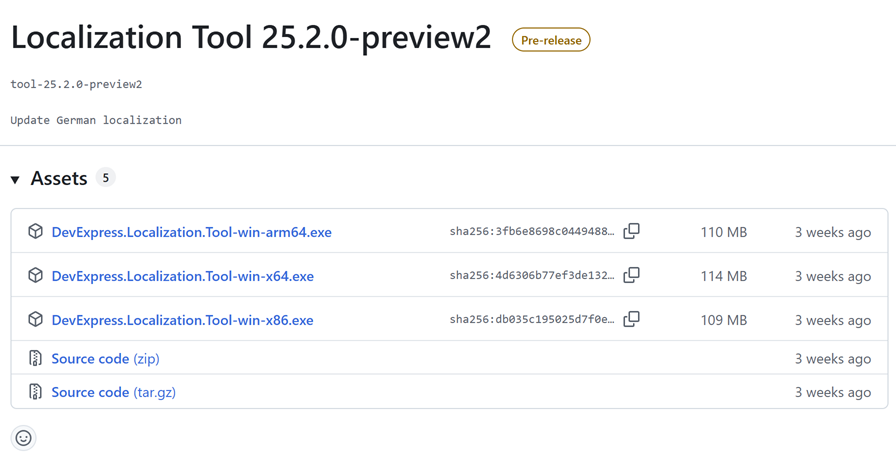Click the 3 weeks ago timestamp for win-arm64.exe
The height and width of the screenshot is (464, 896).
(833, 233)
